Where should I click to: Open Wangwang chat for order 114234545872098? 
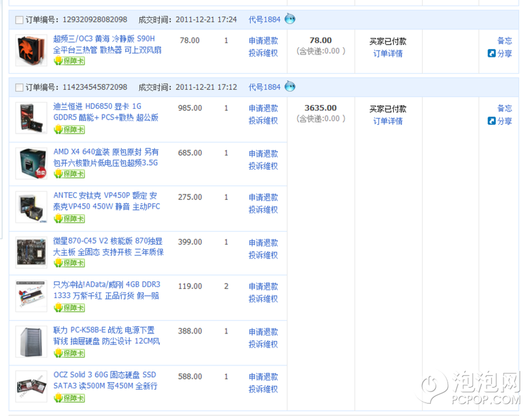coord(290,87)
